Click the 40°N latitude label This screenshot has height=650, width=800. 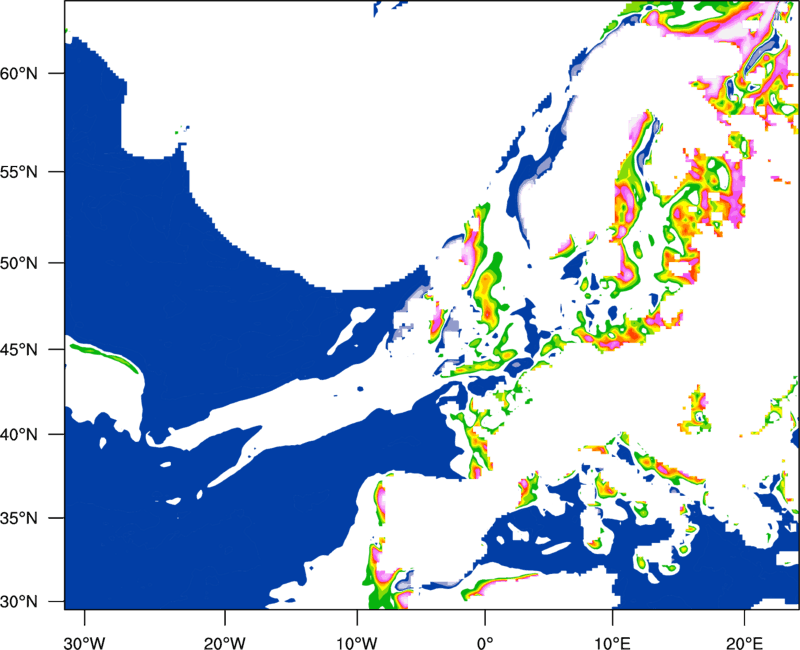19,435
